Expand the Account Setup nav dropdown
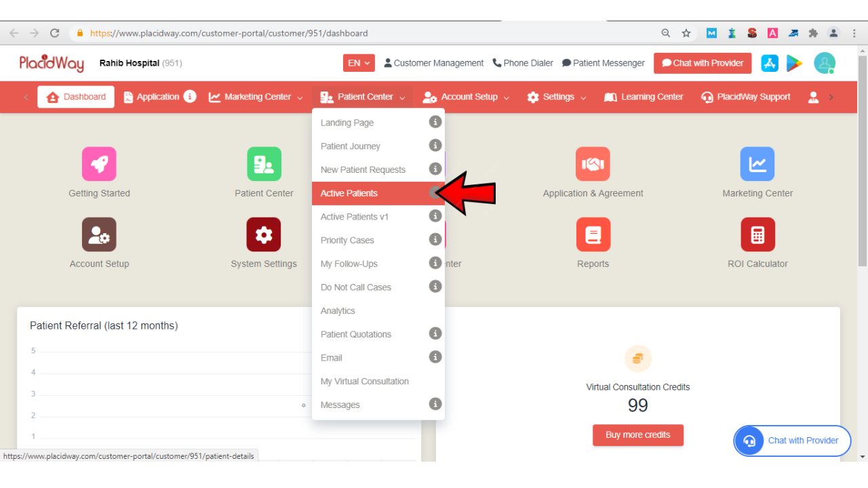Image resolution: width=868 pixels, height=488 pixels. coord(467,97)
